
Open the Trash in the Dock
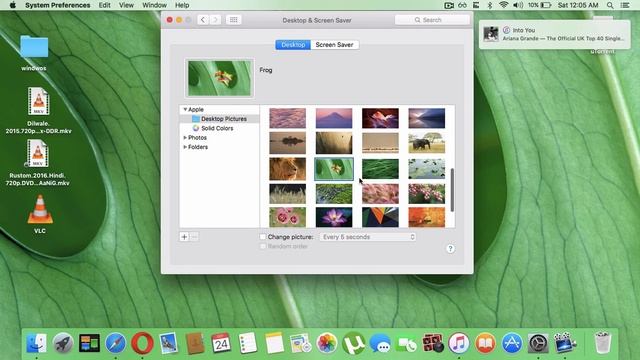click(x=602, y=343)
